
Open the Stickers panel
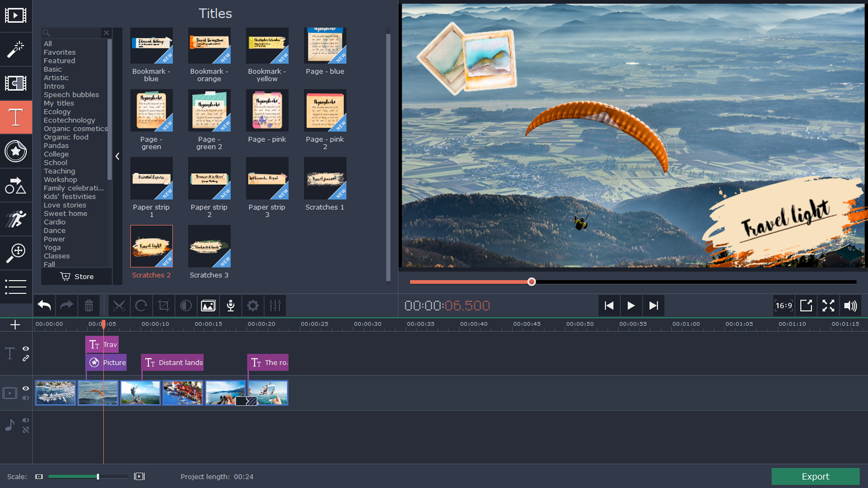click(x=16, y=151)
